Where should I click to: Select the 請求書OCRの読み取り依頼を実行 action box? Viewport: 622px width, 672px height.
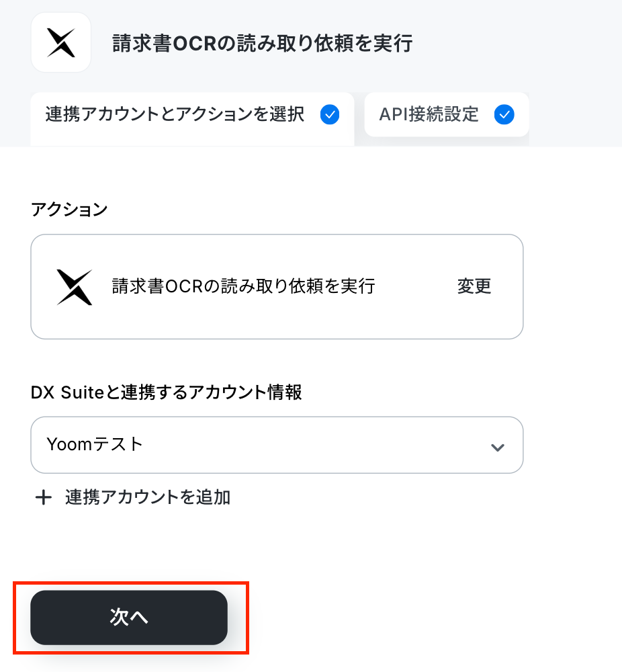coord(277,286)
